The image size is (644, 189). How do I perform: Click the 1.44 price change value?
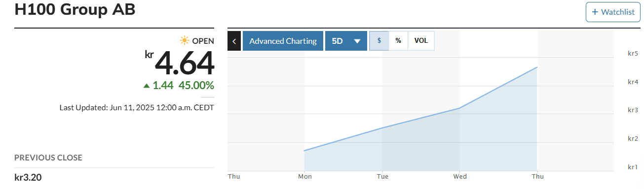pos(163,85)
